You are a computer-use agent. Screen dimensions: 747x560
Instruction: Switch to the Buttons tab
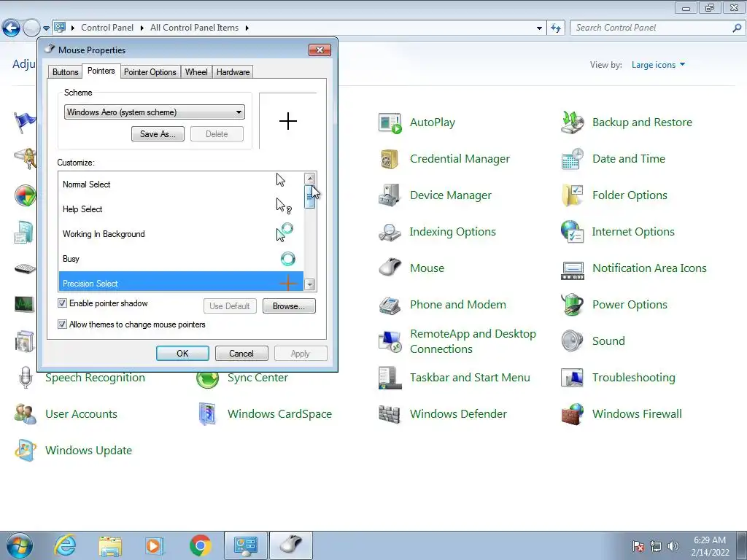click(x=65, y=72)
